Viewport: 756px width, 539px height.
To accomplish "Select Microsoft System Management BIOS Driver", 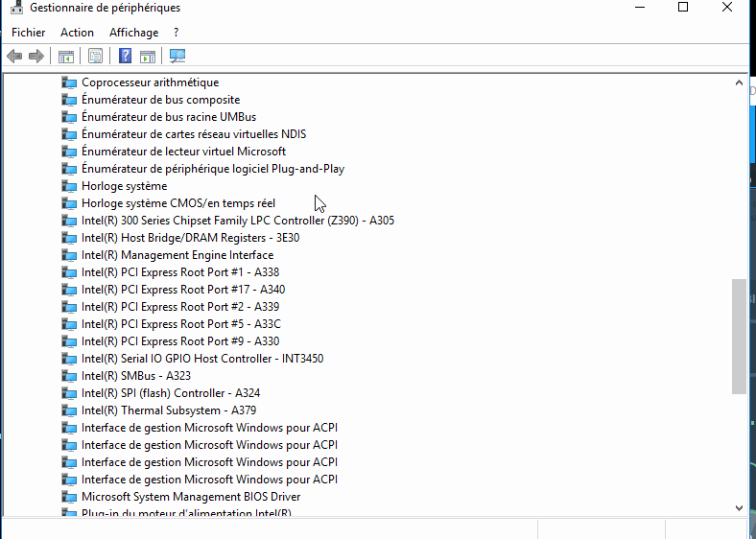I will (191, 497).
